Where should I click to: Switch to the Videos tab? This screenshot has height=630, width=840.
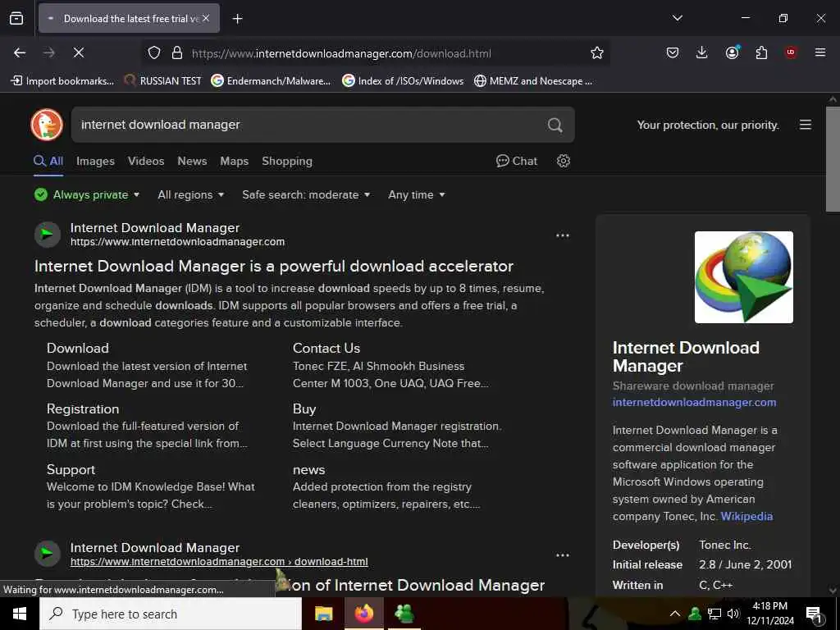146,161
